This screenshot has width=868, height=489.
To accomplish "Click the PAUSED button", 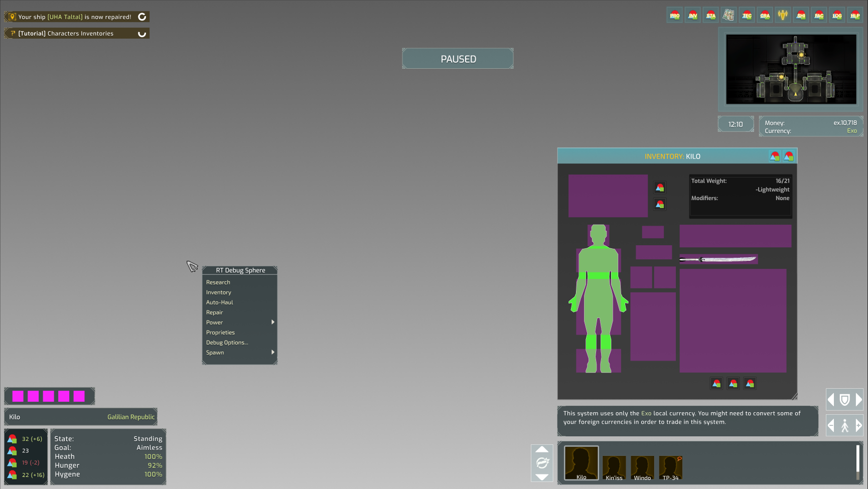I will click(458, 59).
